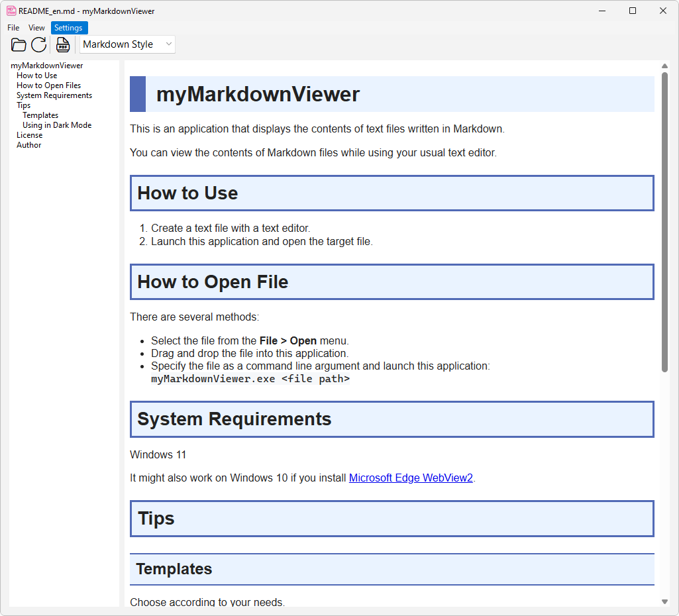The height and width of the screenshot is (616, 679).
Task: Jump to How to Use in outline
Action: [37, 76]
